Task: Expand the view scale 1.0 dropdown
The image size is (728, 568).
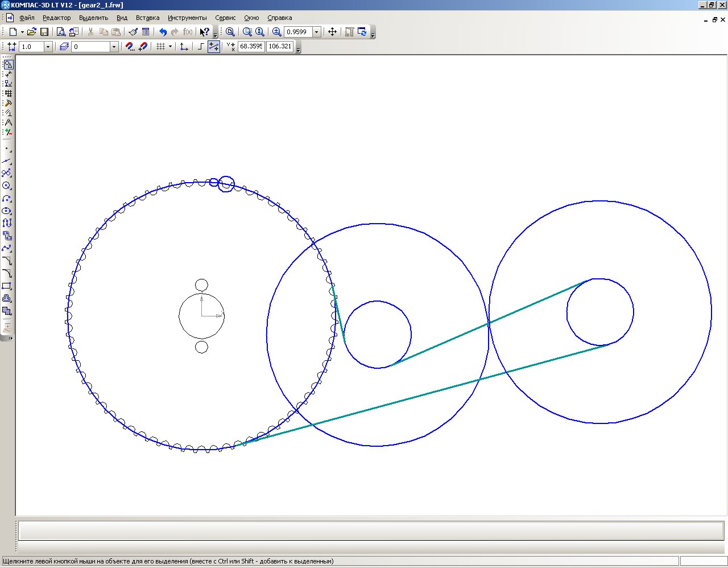Action: tap(48, 47)
